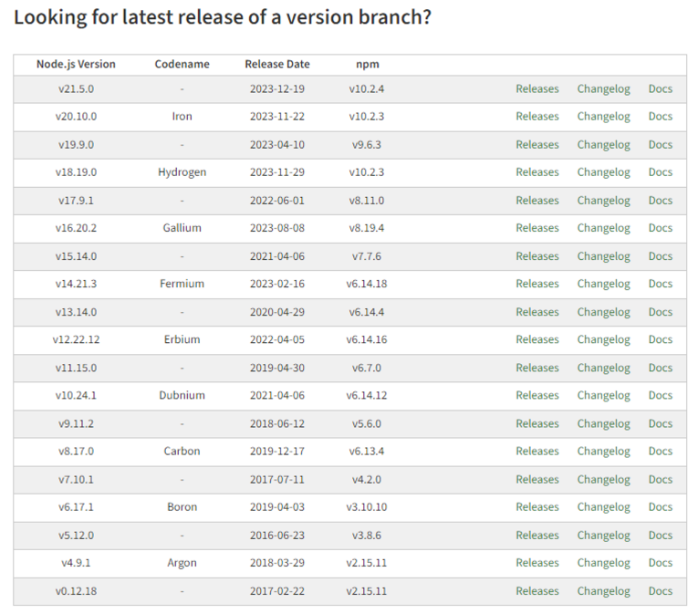View Changelog for v17.9.1
Screen dimensions: 697x612
coord(604,201)
